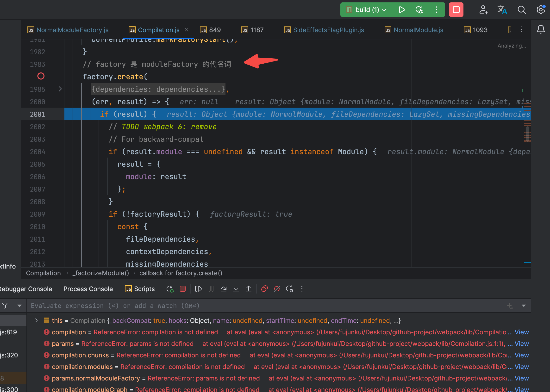This screenshot has height=392, width=550.
Task: Open the Translate icon in top bar
Action: 502,10
